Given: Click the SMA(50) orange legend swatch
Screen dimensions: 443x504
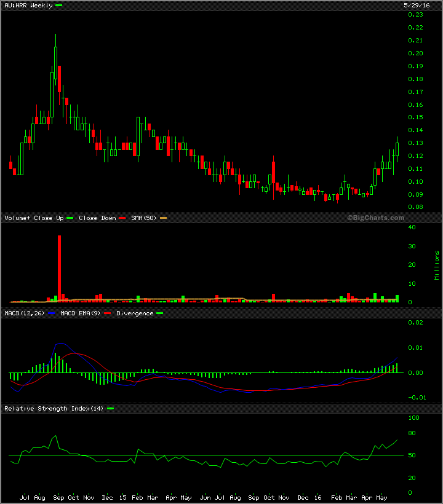Looking at the screenshot, I should [163, 218].
